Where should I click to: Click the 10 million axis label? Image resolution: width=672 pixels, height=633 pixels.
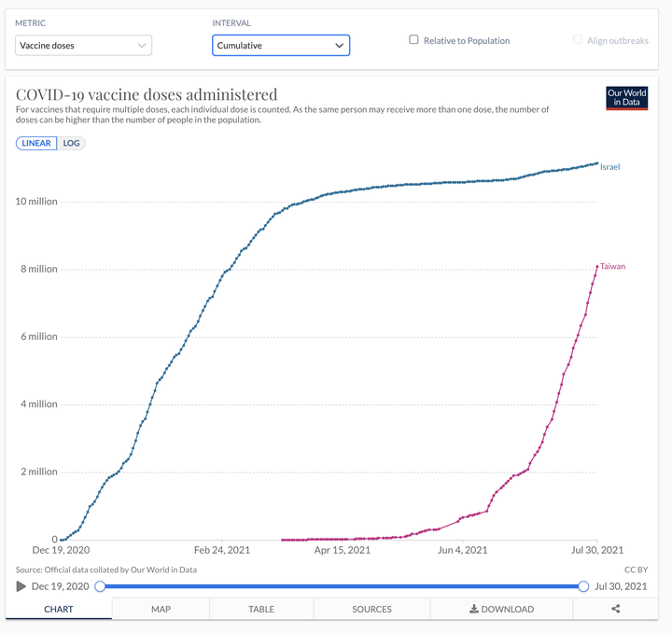[36, 201]
